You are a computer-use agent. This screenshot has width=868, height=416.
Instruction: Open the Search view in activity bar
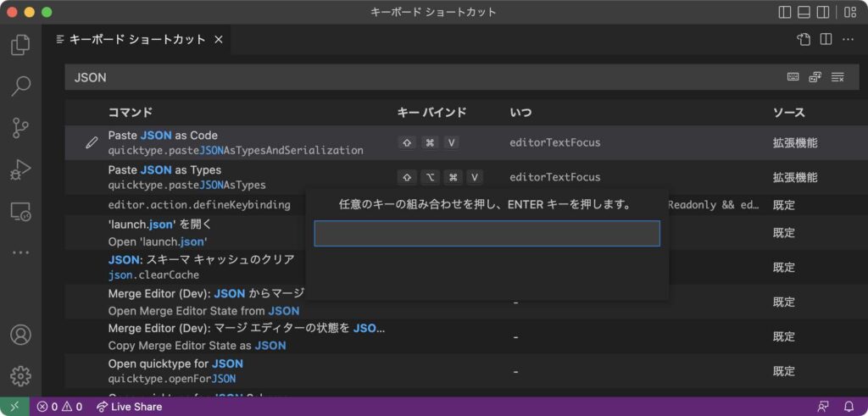point(20,86)
